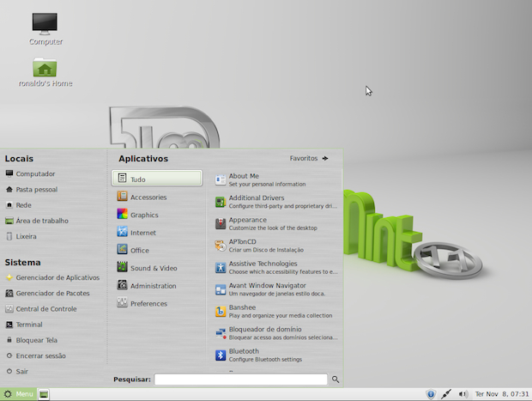Click the Assistive Technologies icon
This screenshot has width=532, height=401.
221,268
